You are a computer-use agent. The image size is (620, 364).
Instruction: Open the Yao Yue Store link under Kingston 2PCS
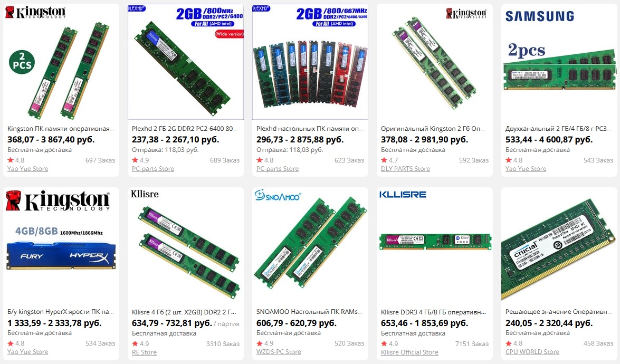[x=27, y=168]
